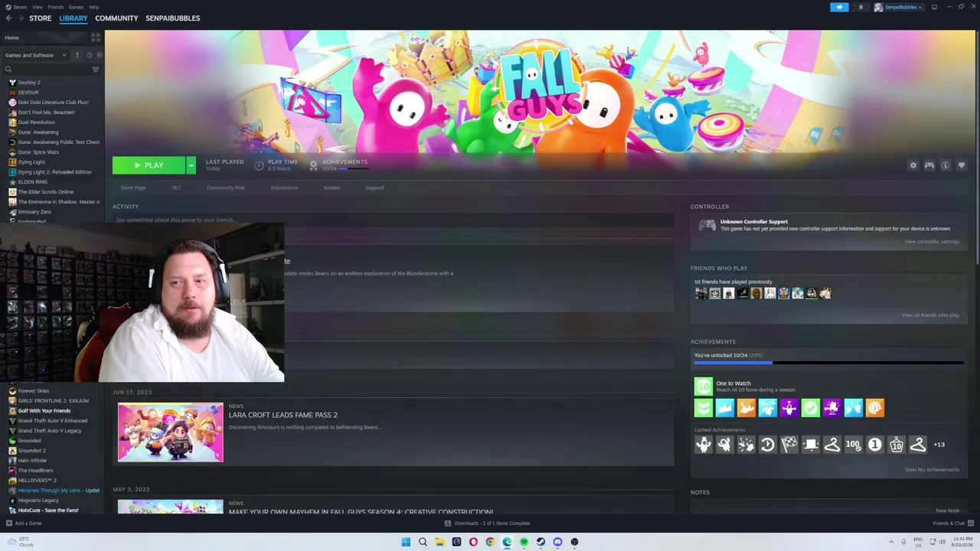Open Discord from the Windows taskbar

click(x=557, y=542)
